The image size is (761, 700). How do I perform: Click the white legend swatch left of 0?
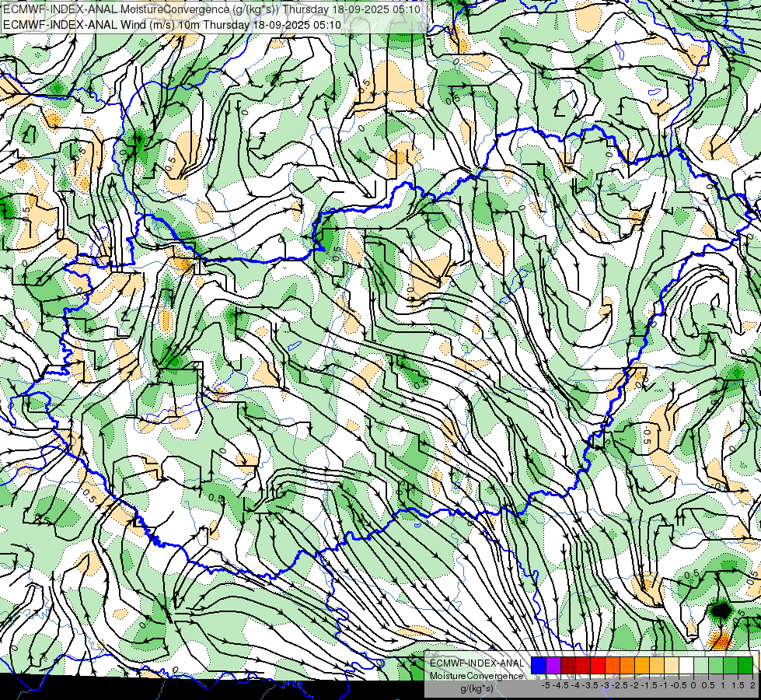pos(686,666)
